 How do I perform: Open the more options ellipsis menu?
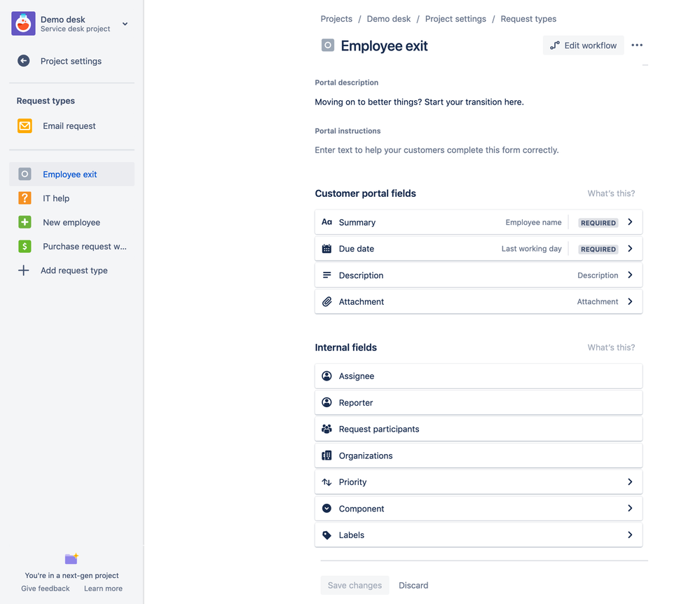coord(637,45)
